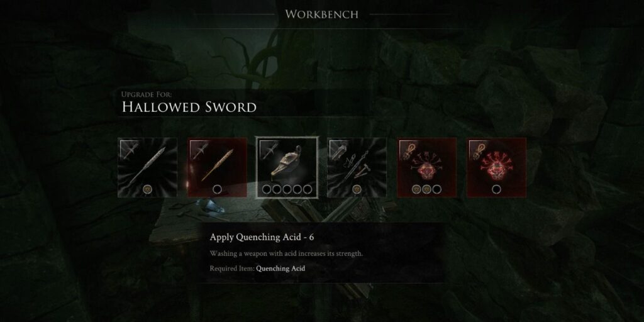Click the empty third circle in three-circle glyph slot
Viewport: 644px width, 322px height.
pyautogui.click(x=436, y=189)
